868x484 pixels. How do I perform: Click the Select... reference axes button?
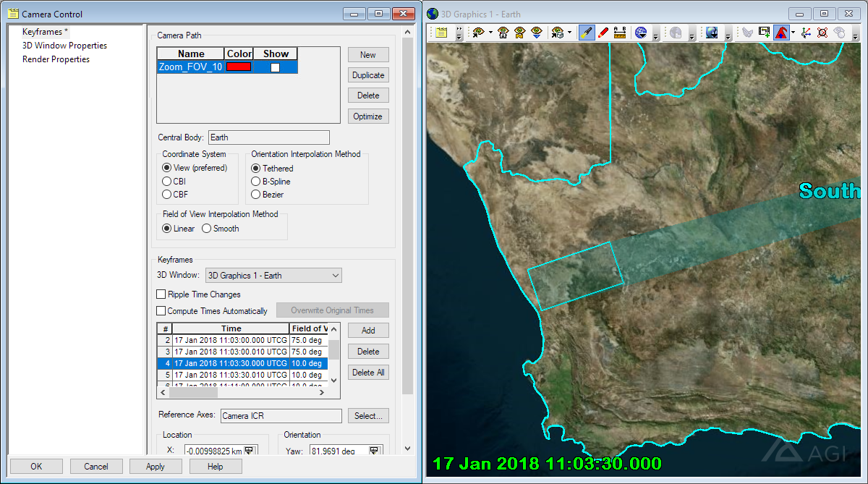click(x=368, y=416)
